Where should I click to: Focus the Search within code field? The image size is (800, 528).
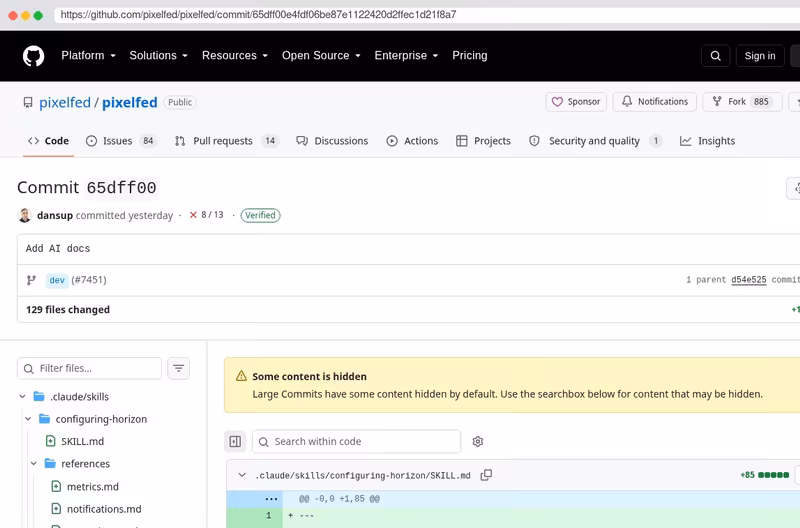[x=356, y=441]
